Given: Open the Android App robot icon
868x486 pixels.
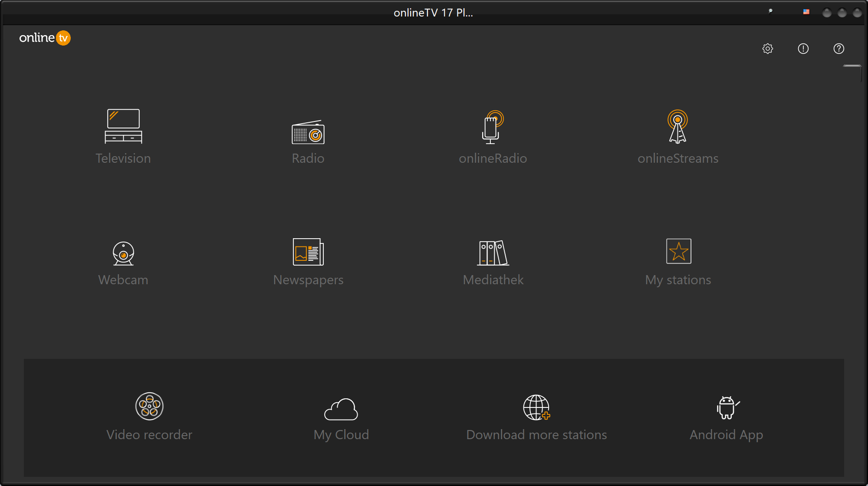Looking at the screenshot, I should (728, 407).
